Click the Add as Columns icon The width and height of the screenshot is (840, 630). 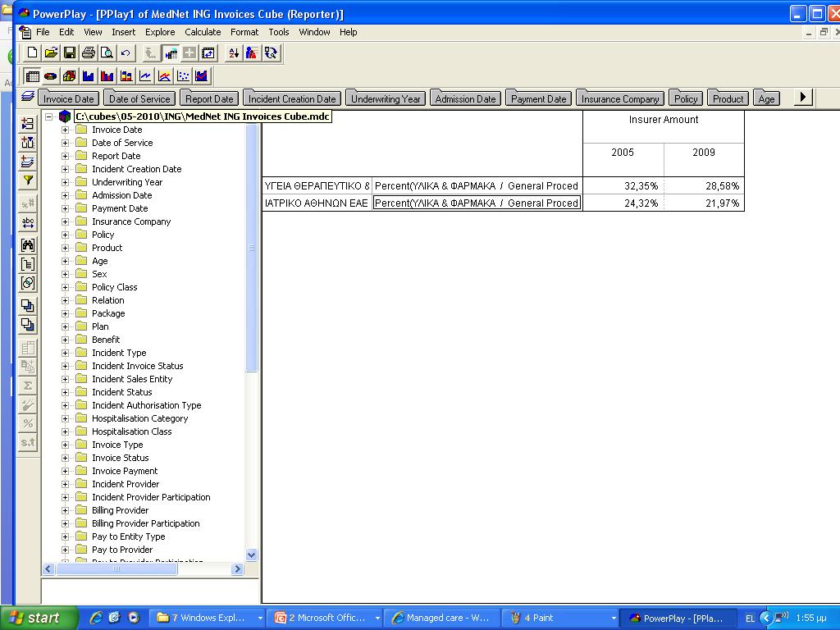pos(28,143)
